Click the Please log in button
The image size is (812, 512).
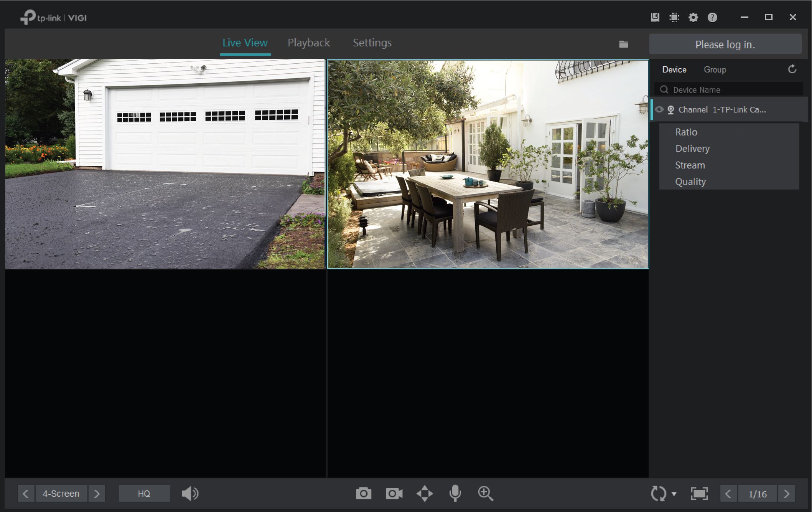[725, 44]
